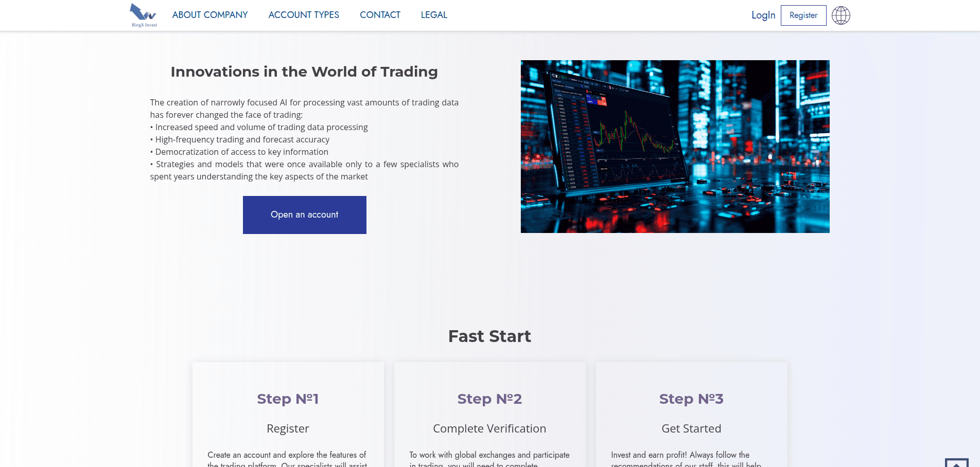Image resolution: width=980 pixels, height=467 pixels.
Task: Click "Get Started" under Step №3
Action: [691, 428]
